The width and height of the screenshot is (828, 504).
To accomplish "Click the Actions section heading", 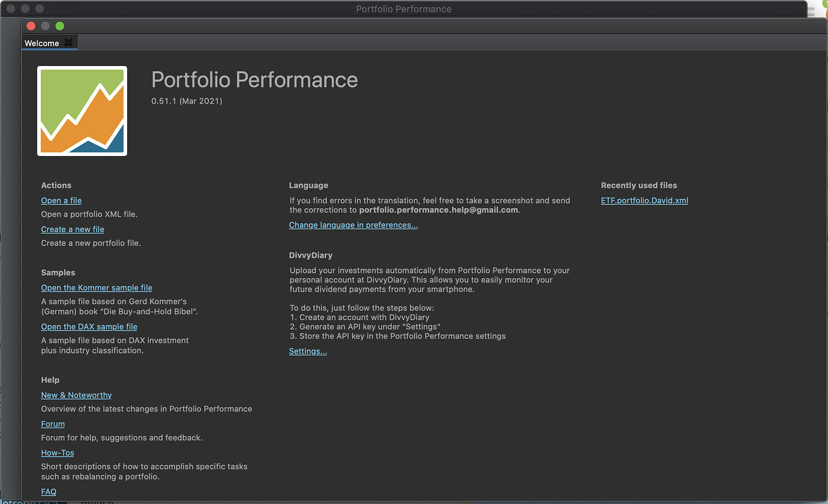I will (x=56, y=185).
